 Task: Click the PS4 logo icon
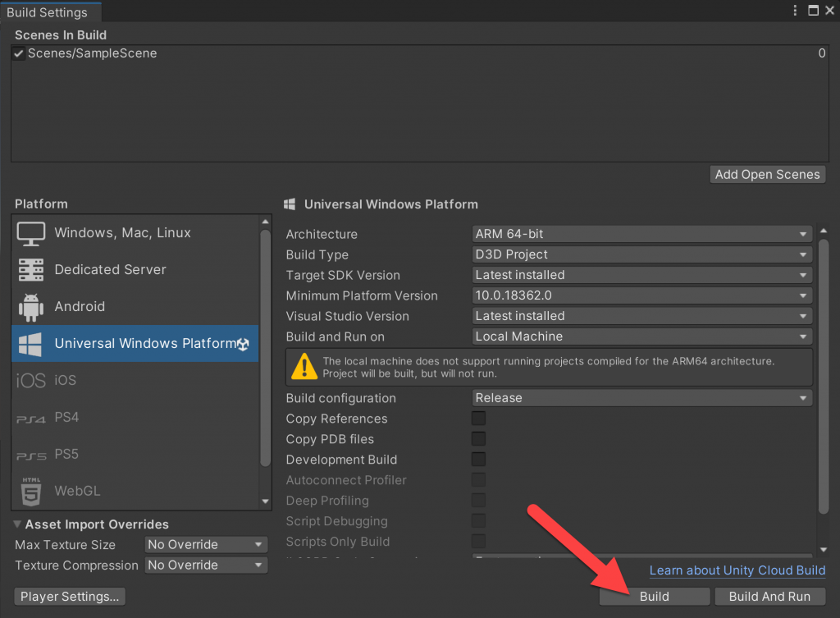31,419
